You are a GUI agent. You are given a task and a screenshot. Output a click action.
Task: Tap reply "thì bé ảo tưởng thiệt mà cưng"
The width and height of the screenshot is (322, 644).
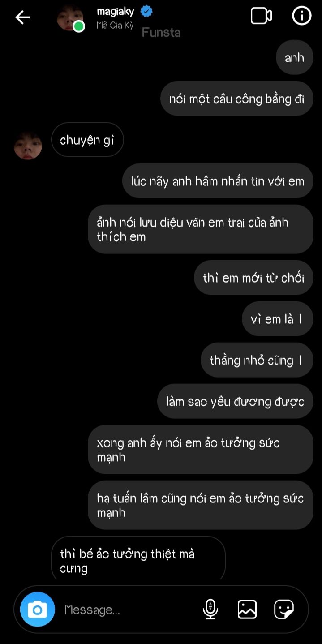[x=138, y=558]
